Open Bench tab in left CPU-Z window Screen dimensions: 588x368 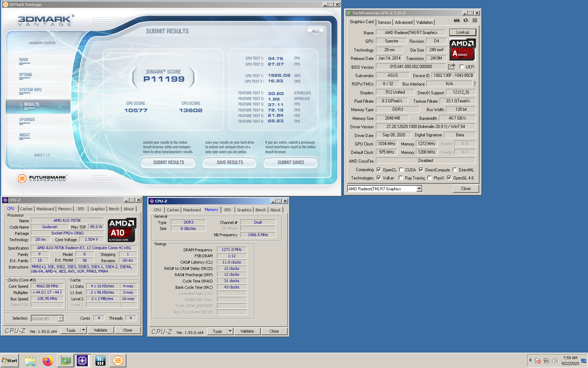pos(114,209)
